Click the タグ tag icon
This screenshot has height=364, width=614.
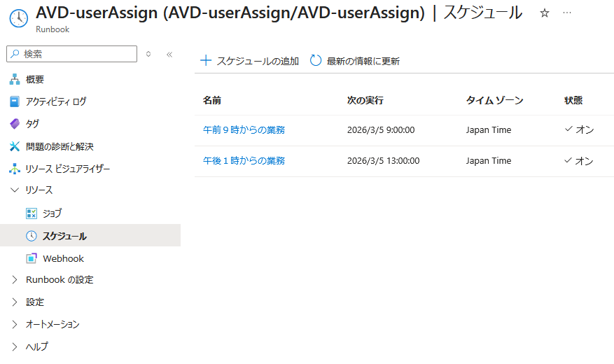coord(15,124)
